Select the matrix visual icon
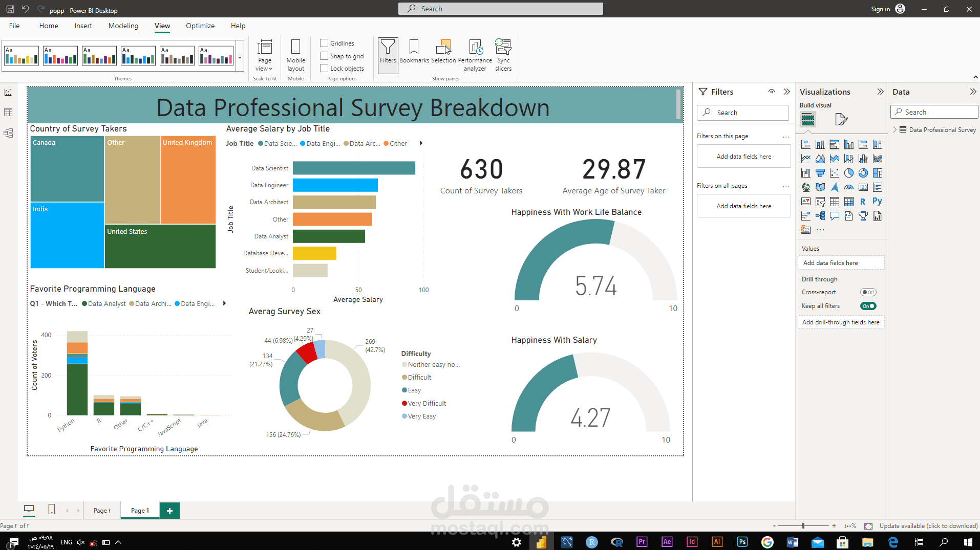This screenshot has width=980, height=550. 848,202
